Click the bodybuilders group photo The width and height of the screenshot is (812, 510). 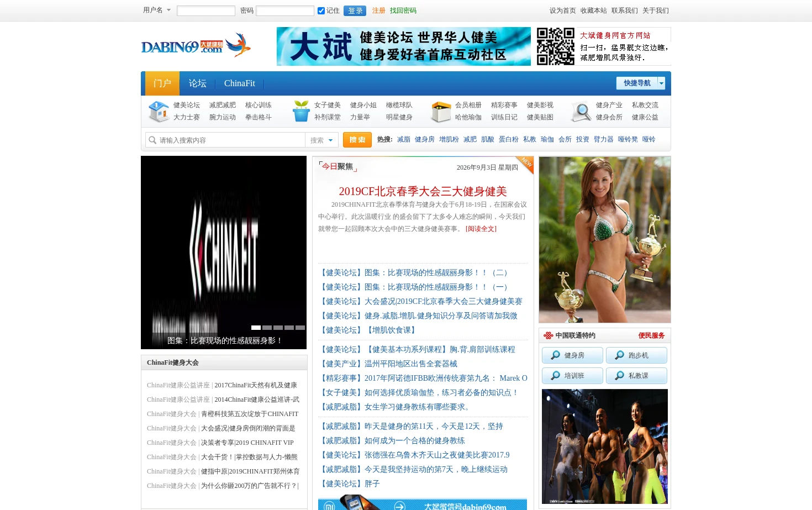click(x=605, y=446)
